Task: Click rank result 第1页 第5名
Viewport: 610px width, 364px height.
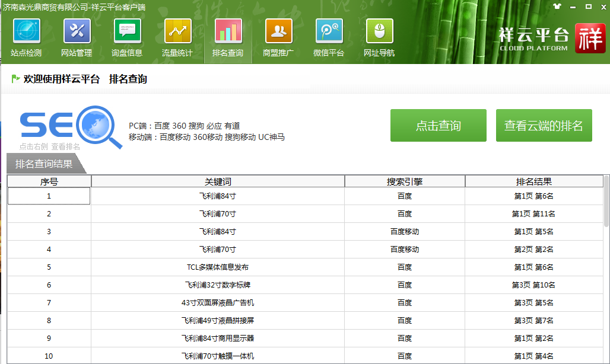Action: [534, 232]
